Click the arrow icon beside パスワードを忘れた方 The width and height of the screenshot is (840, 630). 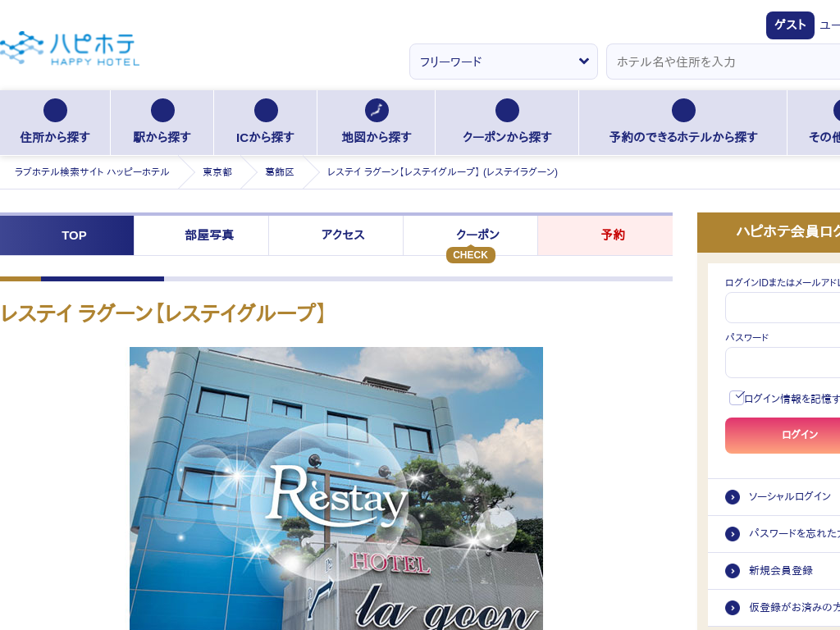click(x=733, y=534)
